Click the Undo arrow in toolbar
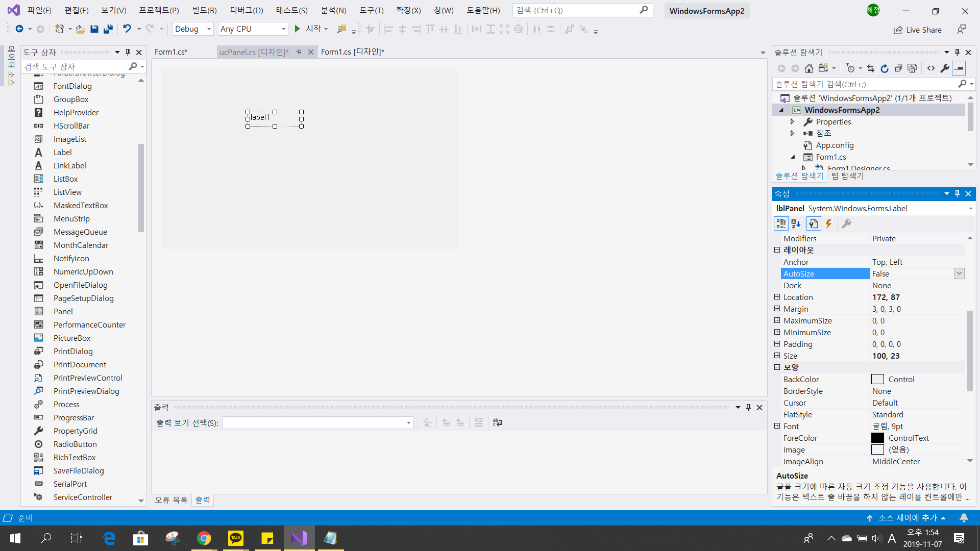The image size is (980, 551). (127, 29)
